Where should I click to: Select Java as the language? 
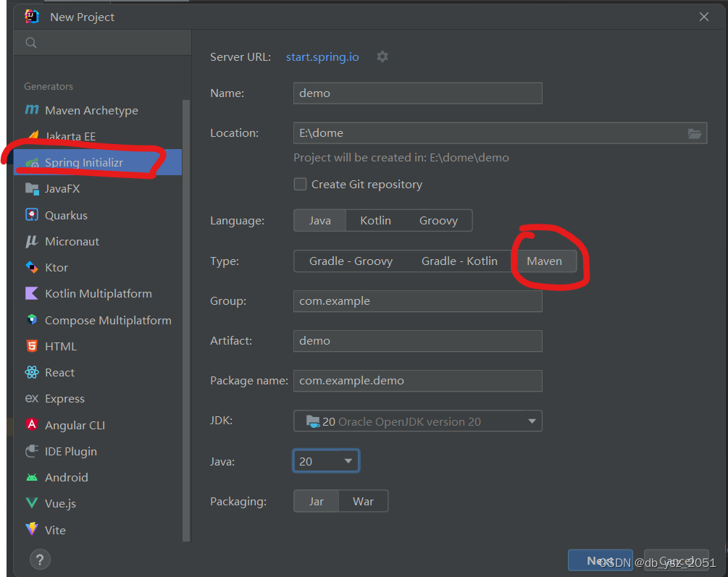point(320,221)
